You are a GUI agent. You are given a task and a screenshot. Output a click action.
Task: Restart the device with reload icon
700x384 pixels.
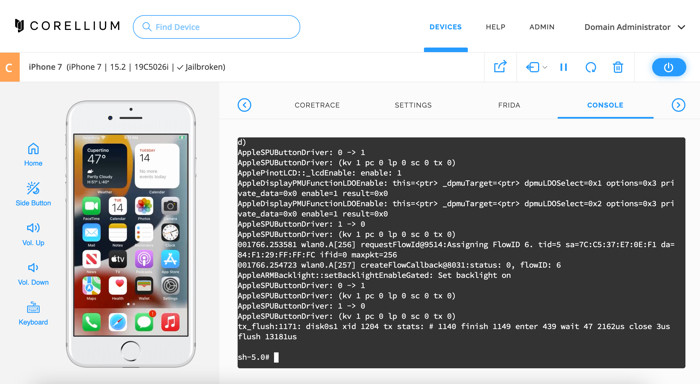pyautogui.click(x=591, y=67)
